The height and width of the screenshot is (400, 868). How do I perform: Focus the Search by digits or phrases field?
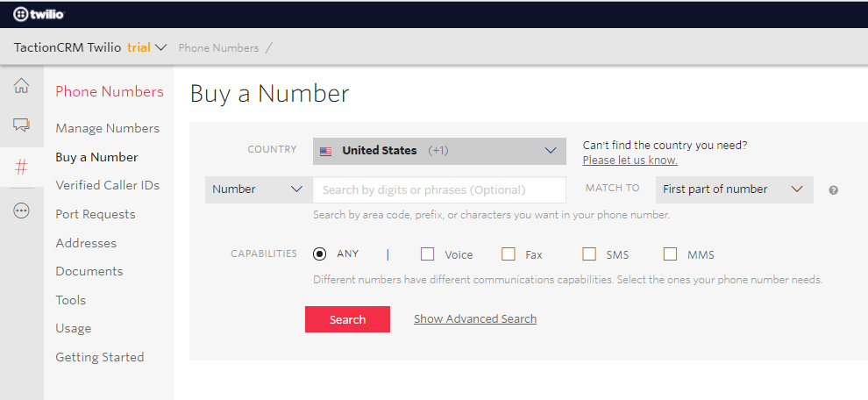tap(439, 190)
